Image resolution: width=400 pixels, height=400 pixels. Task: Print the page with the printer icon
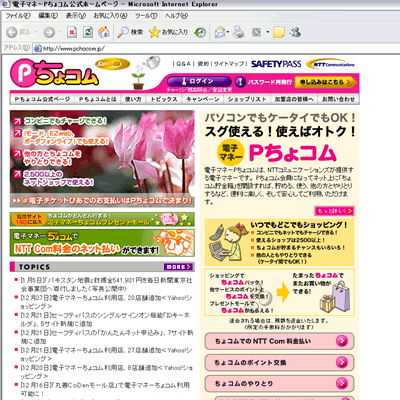(239, 32)
